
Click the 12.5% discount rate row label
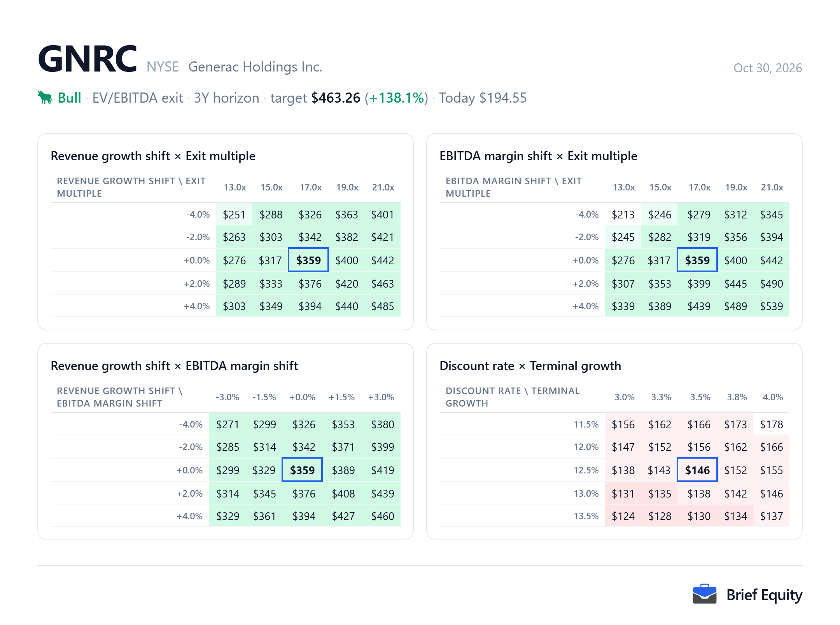[586, 470]
